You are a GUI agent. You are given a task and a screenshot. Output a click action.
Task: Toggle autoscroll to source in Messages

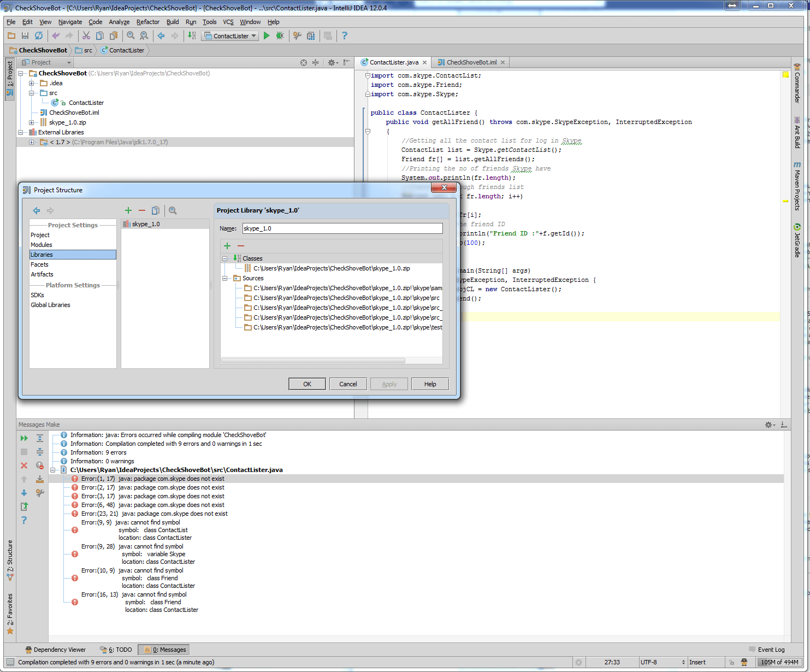pyautogui.click(x=40, y=479)
